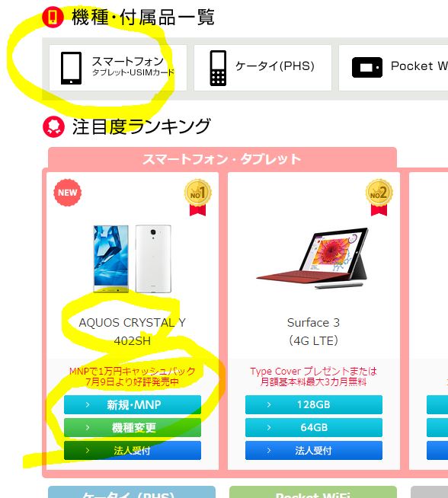Click the red ribbon icon beside 注目度ランキング
This screenshot has width=448, height=498.
point(53,126)
